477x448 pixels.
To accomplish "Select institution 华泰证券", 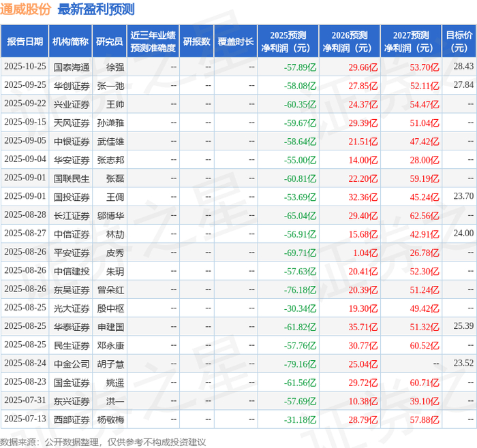I will point(72,327).
